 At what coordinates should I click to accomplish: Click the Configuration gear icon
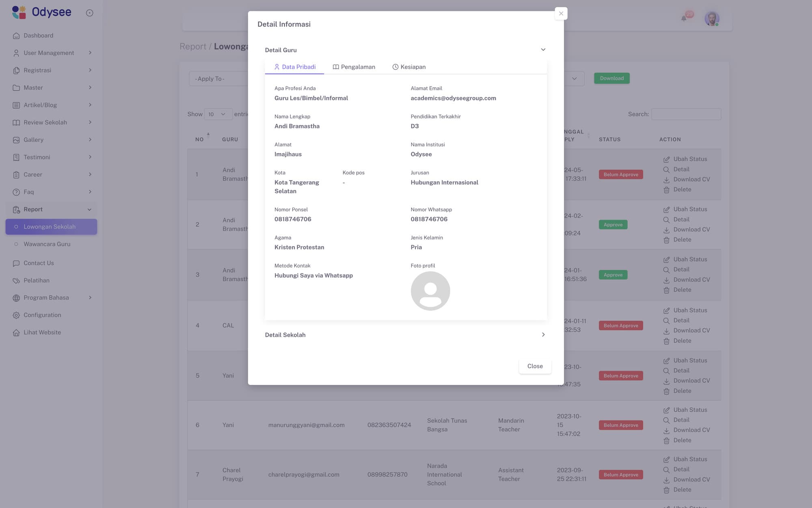(x=16, y=315)
